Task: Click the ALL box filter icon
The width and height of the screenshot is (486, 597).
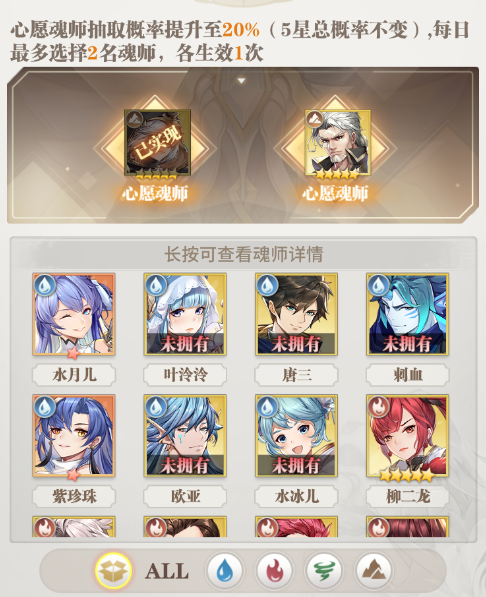Action: (113, 570)
